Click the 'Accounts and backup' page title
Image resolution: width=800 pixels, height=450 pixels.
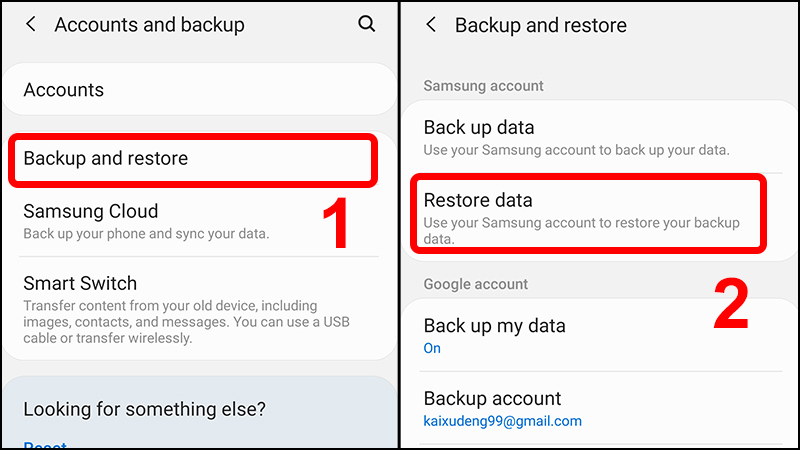coord(149,24)
